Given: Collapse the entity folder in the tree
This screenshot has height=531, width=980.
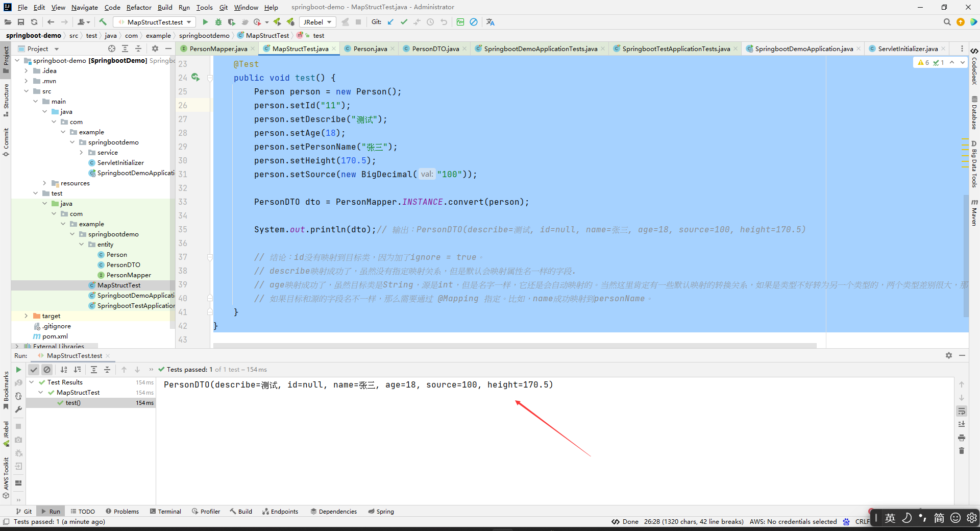Looking at the screenshot, I should [x=81, y=245].
